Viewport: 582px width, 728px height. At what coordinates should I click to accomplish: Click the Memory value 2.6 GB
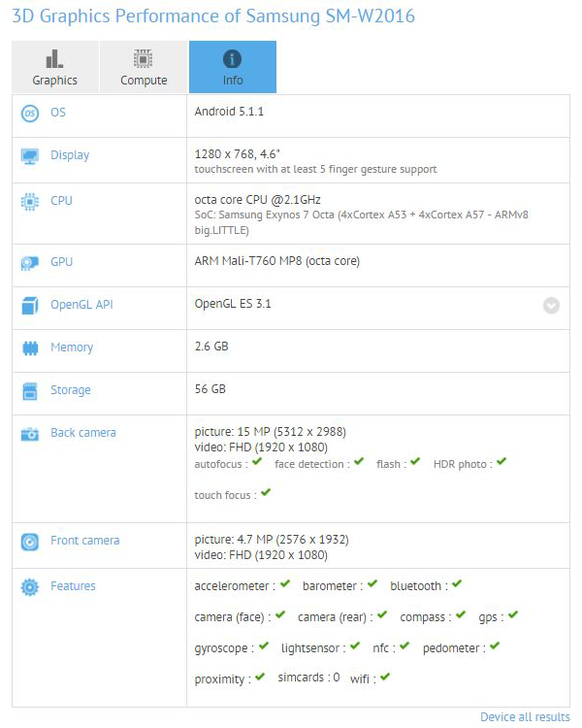click(x=211, y=347)
